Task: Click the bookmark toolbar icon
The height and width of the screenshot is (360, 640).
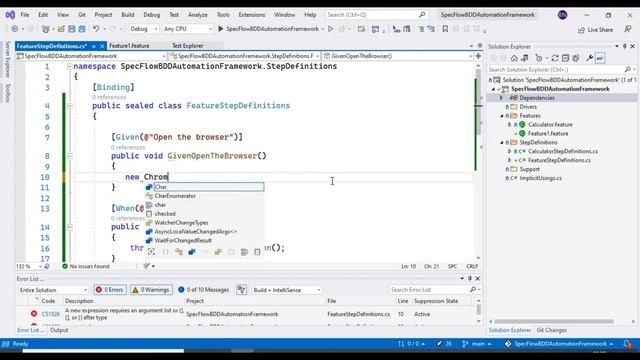Action: [445, 29]
